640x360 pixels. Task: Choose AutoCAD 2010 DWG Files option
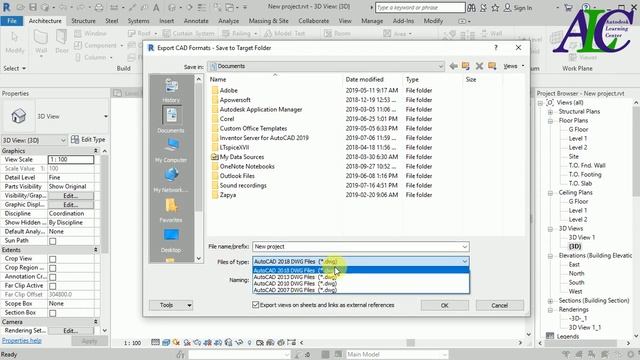click(x=361, y=283)
